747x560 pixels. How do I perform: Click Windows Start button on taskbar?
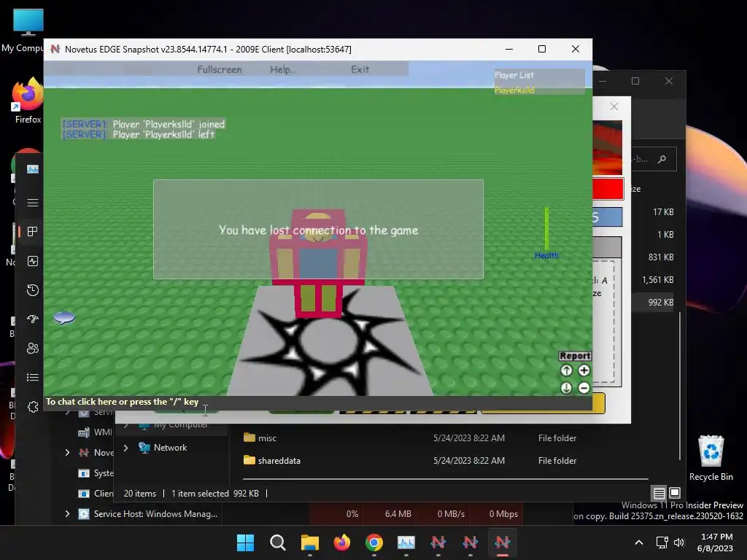tap(245, 542)
